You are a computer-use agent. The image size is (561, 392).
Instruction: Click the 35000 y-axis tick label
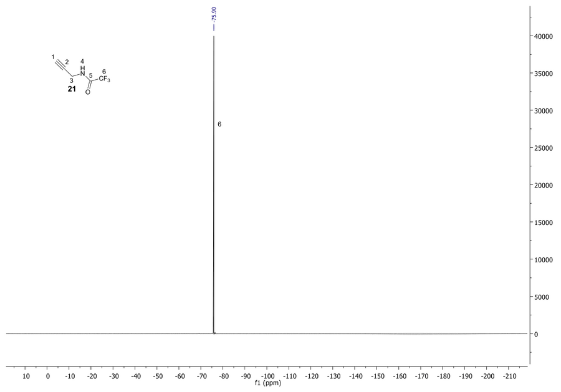[x=544, y=74]
